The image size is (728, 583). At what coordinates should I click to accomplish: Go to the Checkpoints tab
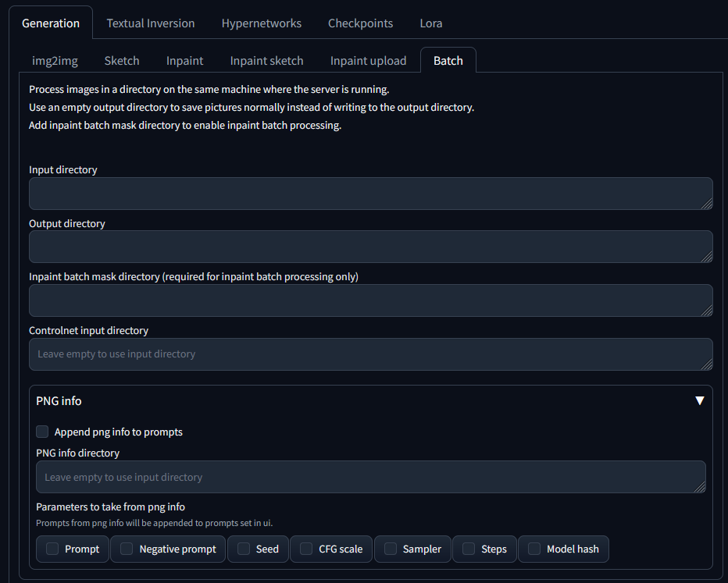pyautogui.click(x=360, y=23)
